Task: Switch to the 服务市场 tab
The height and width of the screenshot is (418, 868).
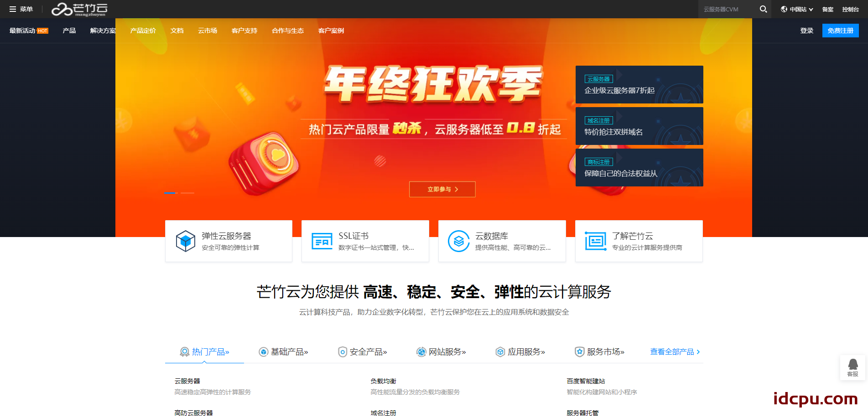Action: 600,352
